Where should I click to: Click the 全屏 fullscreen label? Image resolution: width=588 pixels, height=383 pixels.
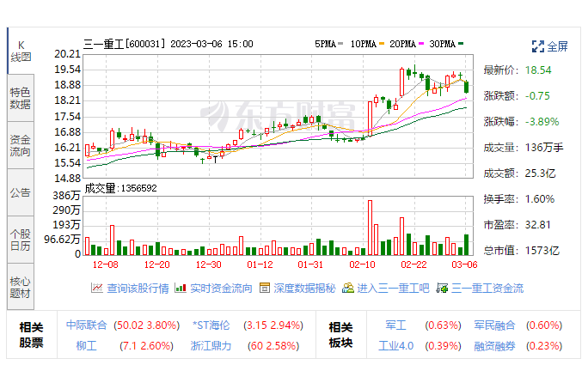click(x=557, y=46)
